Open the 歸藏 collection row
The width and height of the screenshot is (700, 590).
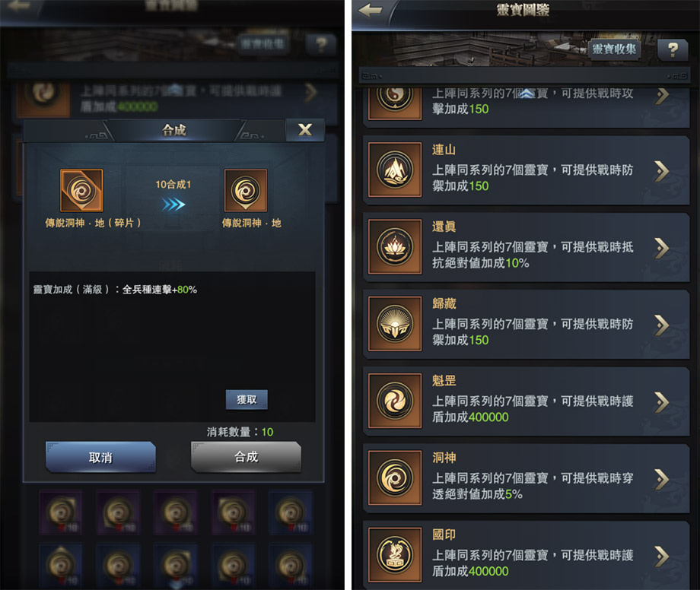tap(527, 324)
